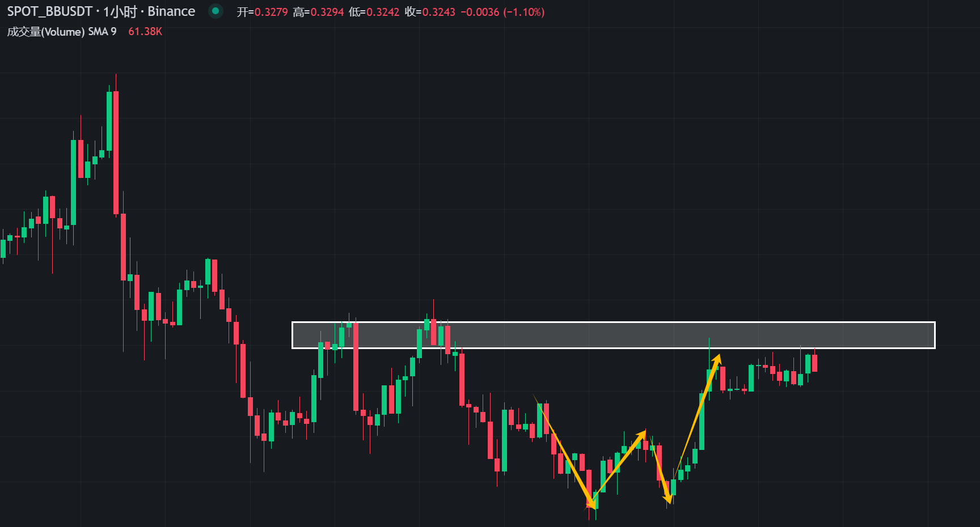Click the last red candle on the right
The height and width of the screenshot is (527, 980).
pyautogui.click(x=814, y=363)
